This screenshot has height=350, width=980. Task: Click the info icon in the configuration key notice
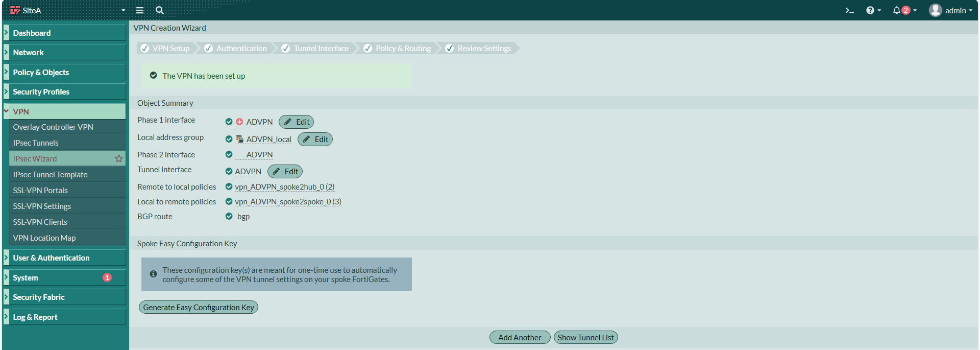pos(153,274)
